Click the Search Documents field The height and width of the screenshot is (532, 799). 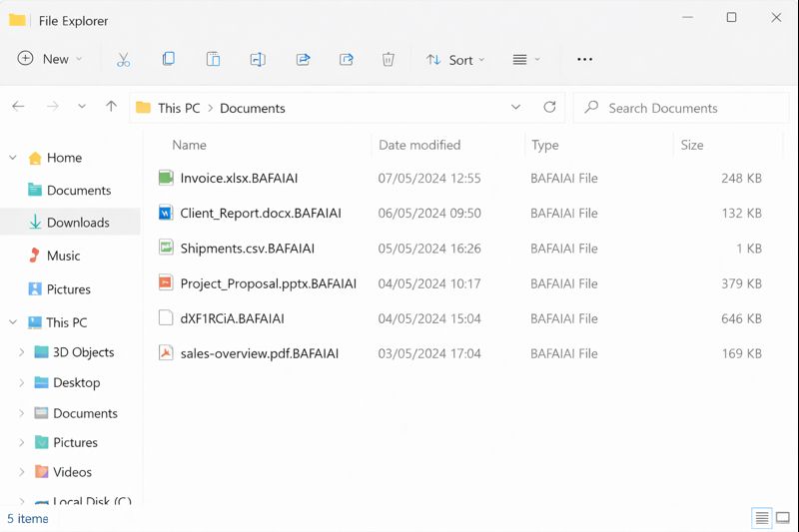(x=681, y=108)
